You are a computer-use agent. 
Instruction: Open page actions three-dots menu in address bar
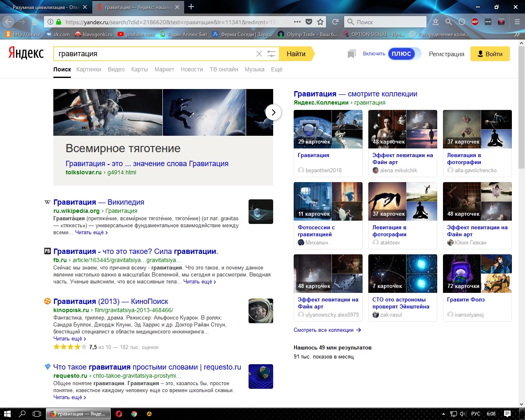(x=297, y=22)
